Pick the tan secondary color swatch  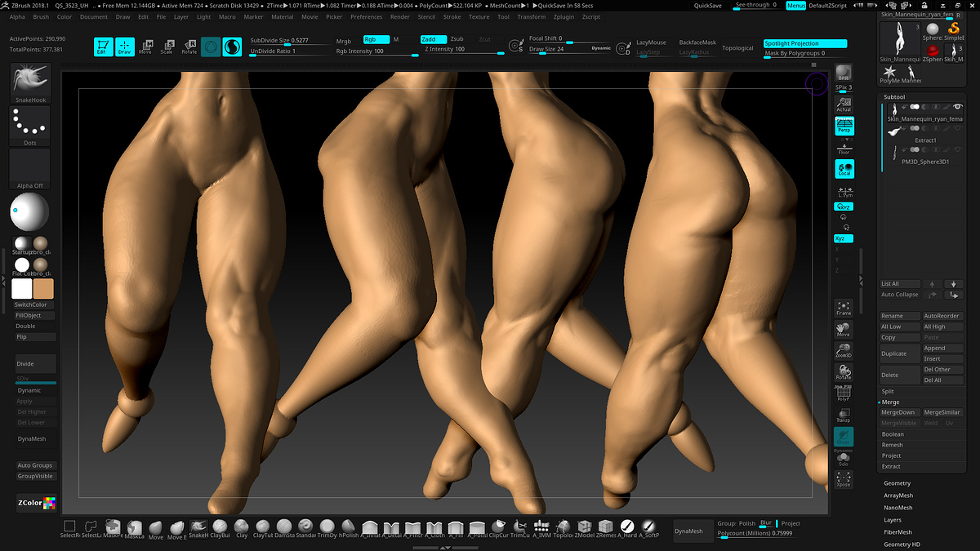click(x=43, y=289)
